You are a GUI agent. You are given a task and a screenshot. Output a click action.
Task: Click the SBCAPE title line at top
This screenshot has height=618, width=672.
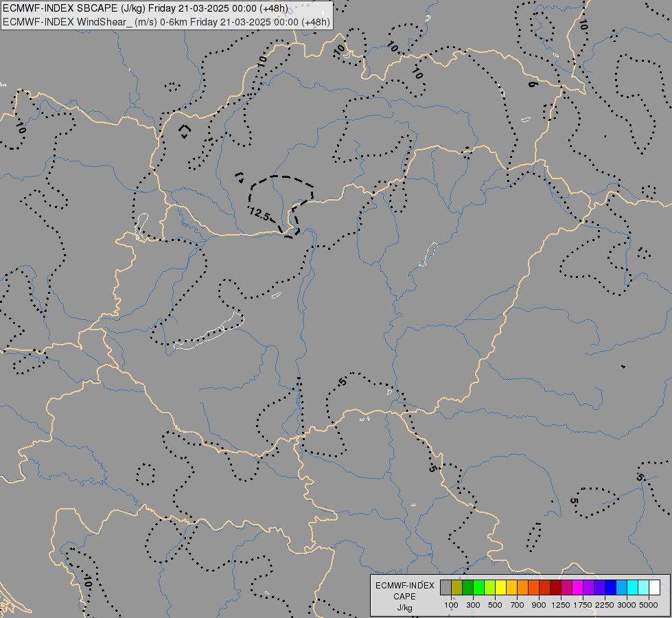[x=146, y=8]
